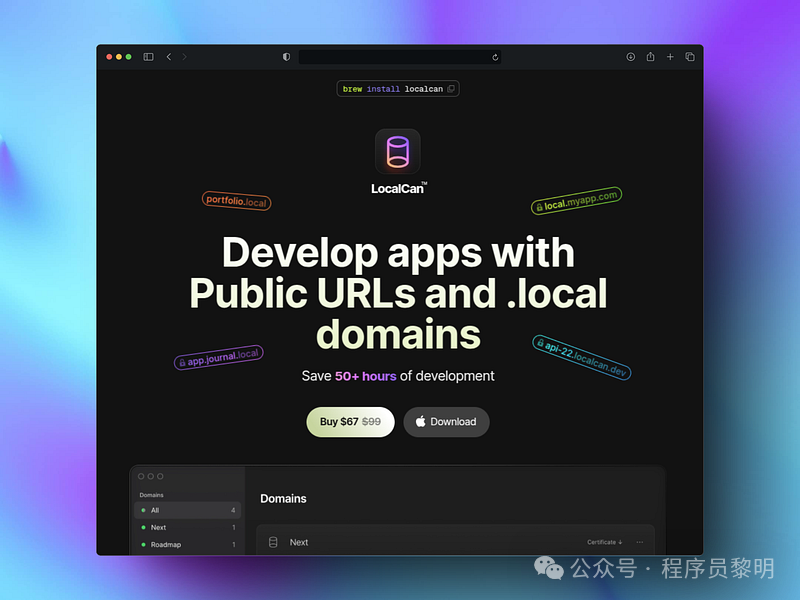Select Roadmap in Domains sidebar
Screen dimensions: 800x600
[x=187, y=545]
